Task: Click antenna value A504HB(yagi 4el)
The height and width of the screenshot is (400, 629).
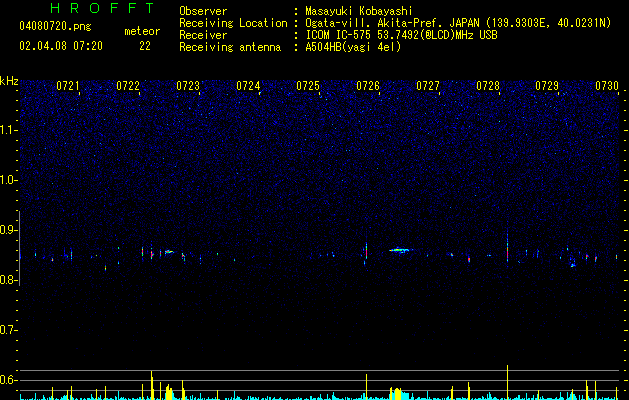Action: coord(353,47)
